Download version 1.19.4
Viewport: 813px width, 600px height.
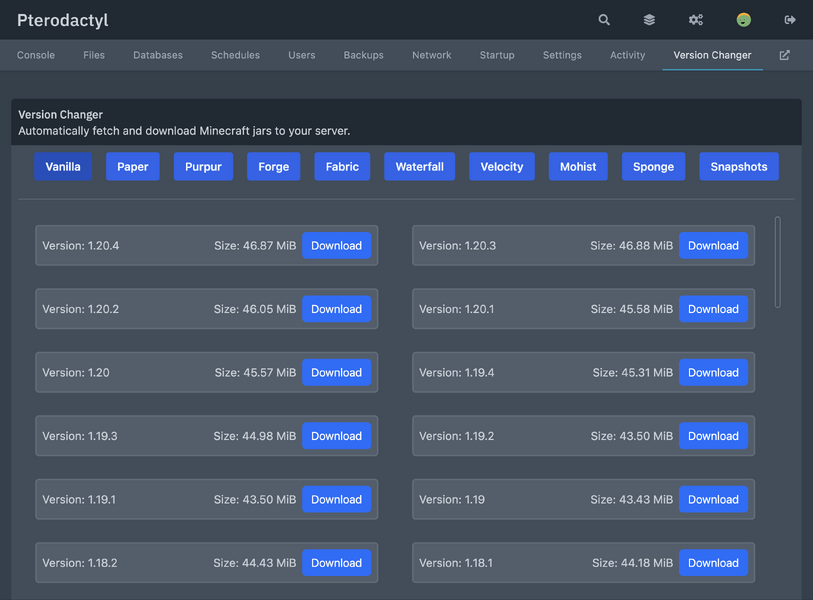pos(713,372)
